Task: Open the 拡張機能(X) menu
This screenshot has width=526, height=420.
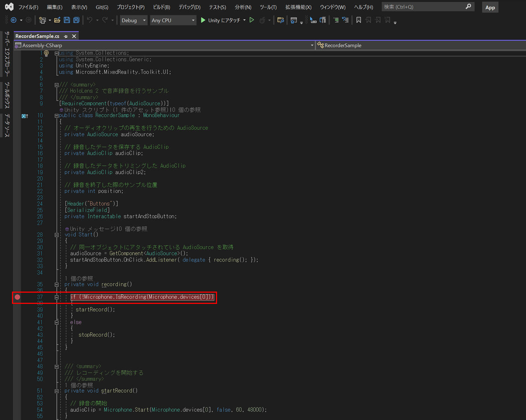Action: [x=298, y=7]
